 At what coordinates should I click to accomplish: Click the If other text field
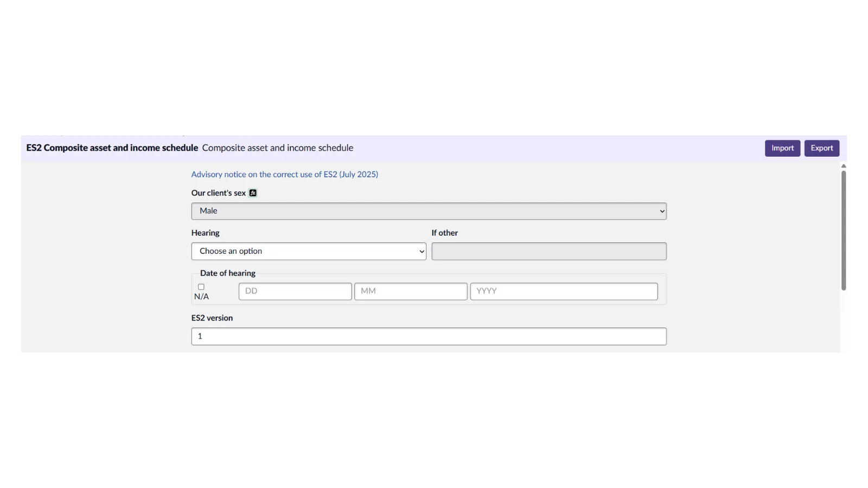tap(549, 251)
